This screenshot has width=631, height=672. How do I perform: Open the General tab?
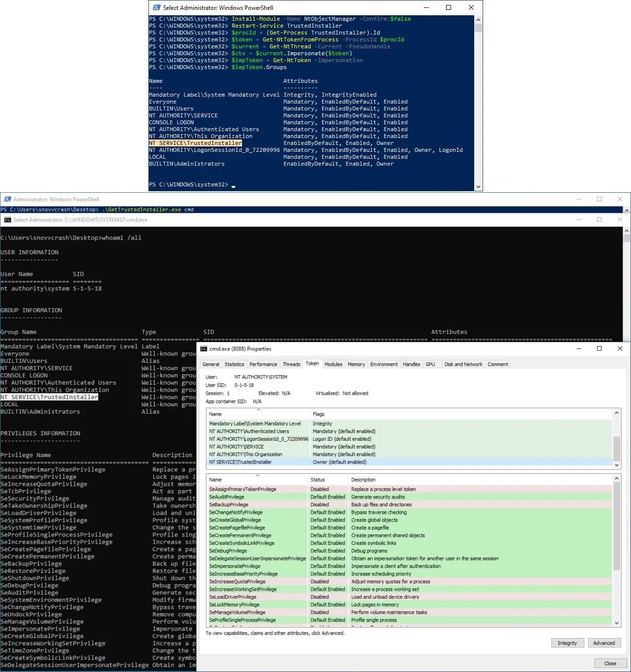211,364
